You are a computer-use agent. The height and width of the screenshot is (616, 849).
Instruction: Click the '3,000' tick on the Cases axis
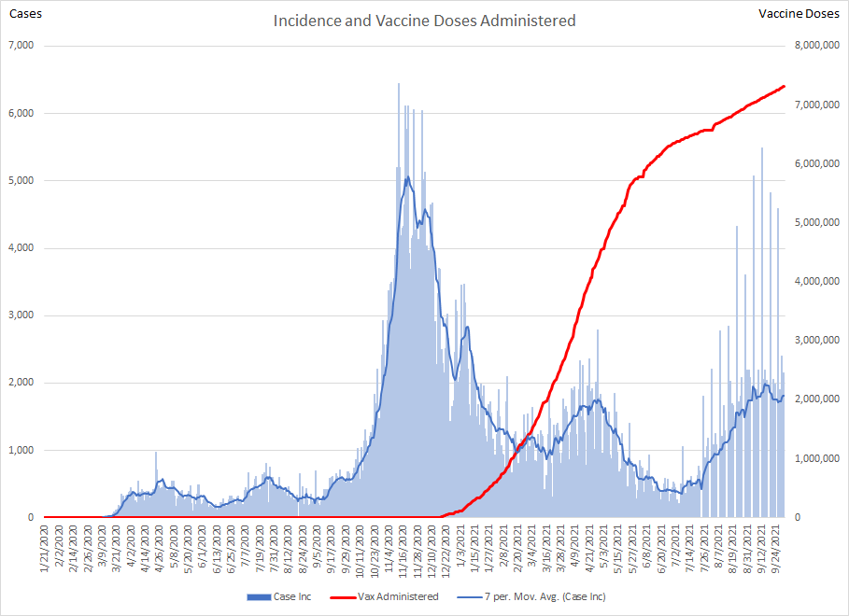pos(21,315)
